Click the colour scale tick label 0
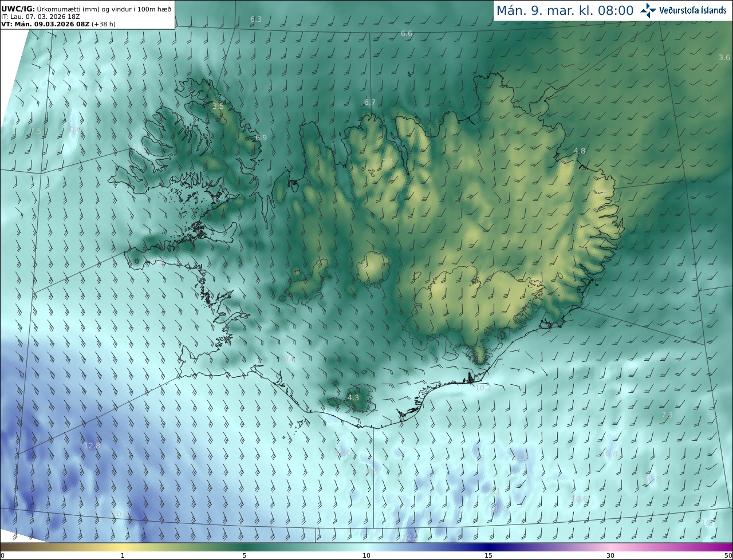 (x=2, y=555)
